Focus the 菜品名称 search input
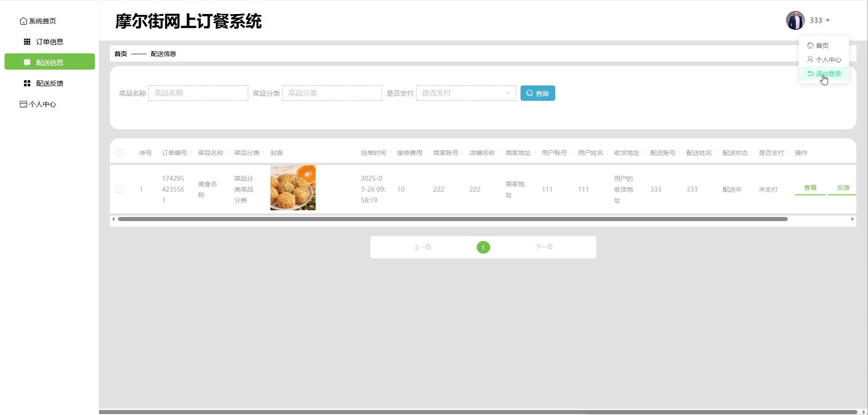868x415 pixels. [198, 93]
